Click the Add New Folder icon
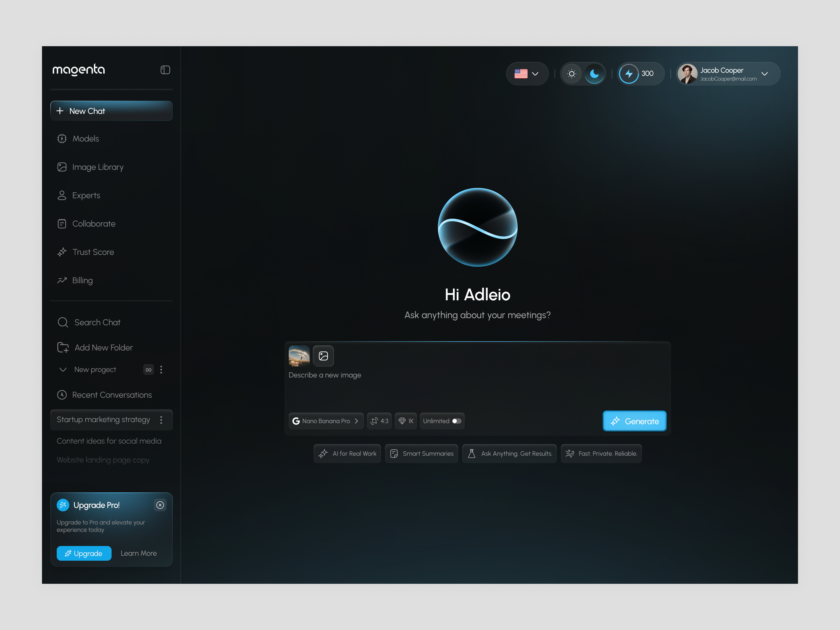The image size is (840, 630). (x=63, y=347)
